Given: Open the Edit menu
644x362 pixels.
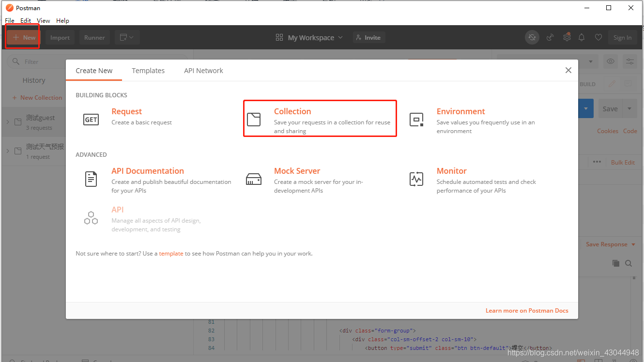Looking at the screenshot, I should point(26,20).
